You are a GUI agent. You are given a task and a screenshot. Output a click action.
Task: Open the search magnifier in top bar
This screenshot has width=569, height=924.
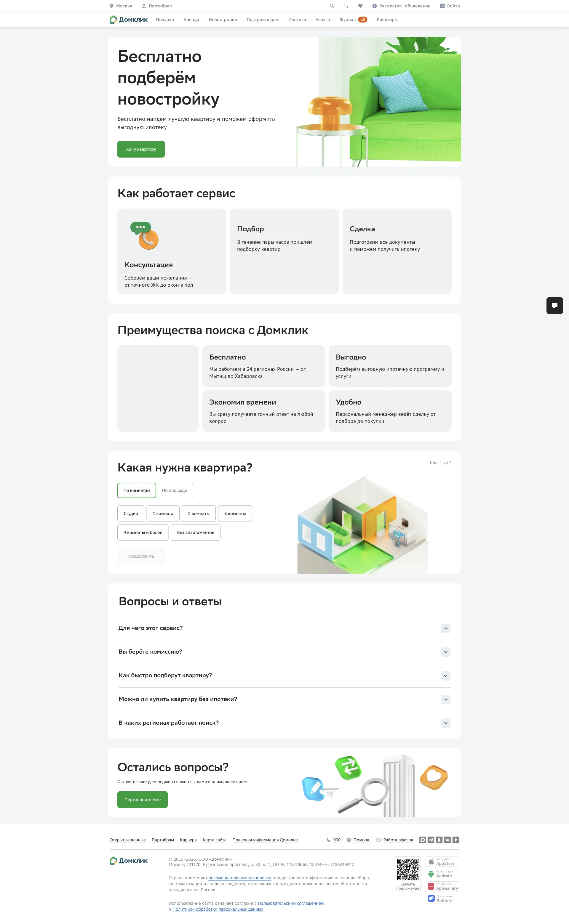332,6
